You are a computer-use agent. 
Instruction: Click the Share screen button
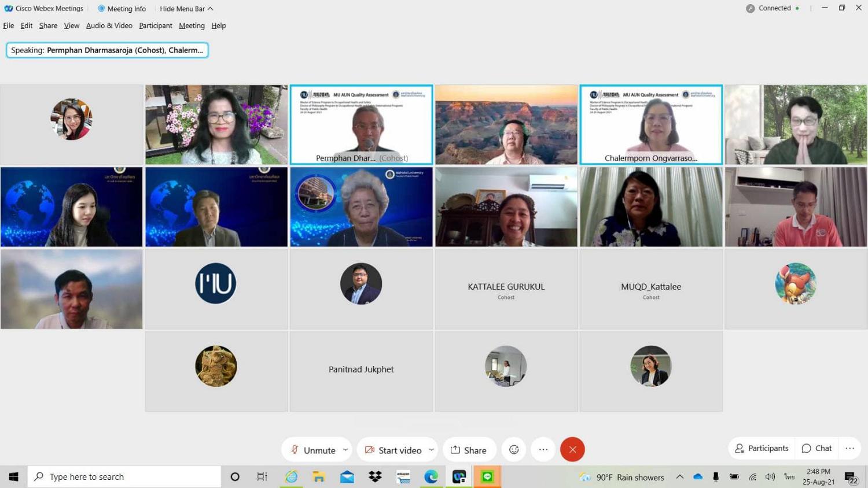click(x=469, y=450)
